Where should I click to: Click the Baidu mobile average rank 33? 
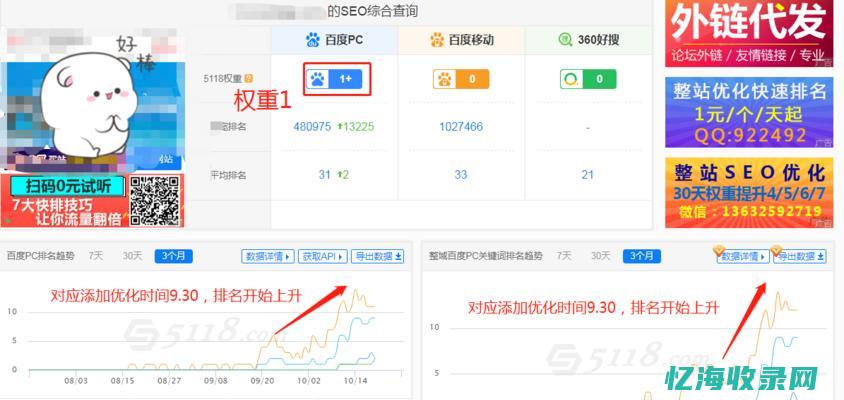(461, 175)
